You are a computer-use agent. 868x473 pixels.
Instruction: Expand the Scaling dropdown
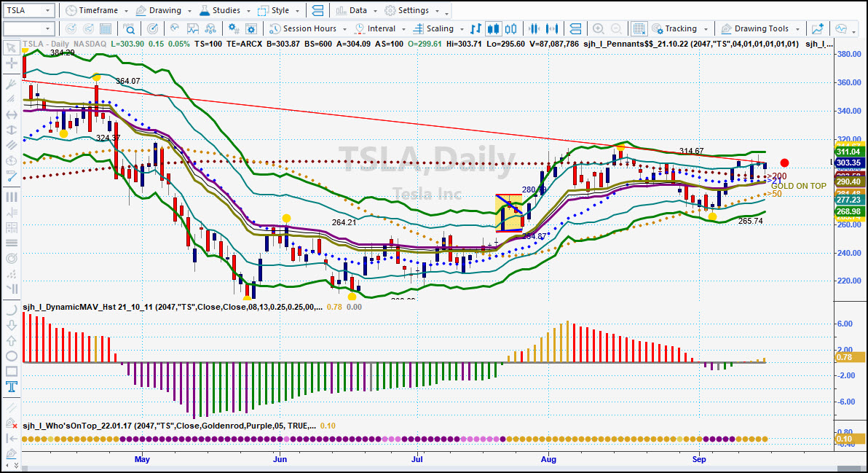462,29
